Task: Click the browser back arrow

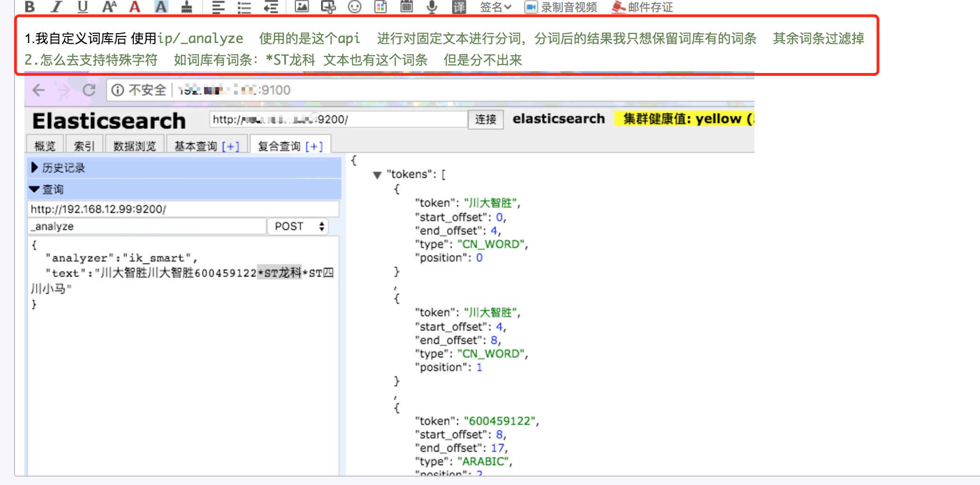Action: pyautogui.click(x=39, y=90)
